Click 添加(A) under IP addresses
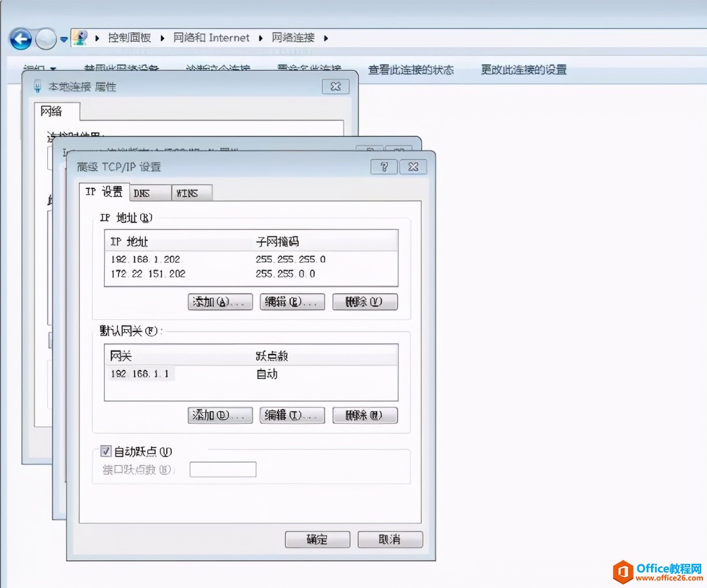The image size is (707, 588). click(220, 302)
